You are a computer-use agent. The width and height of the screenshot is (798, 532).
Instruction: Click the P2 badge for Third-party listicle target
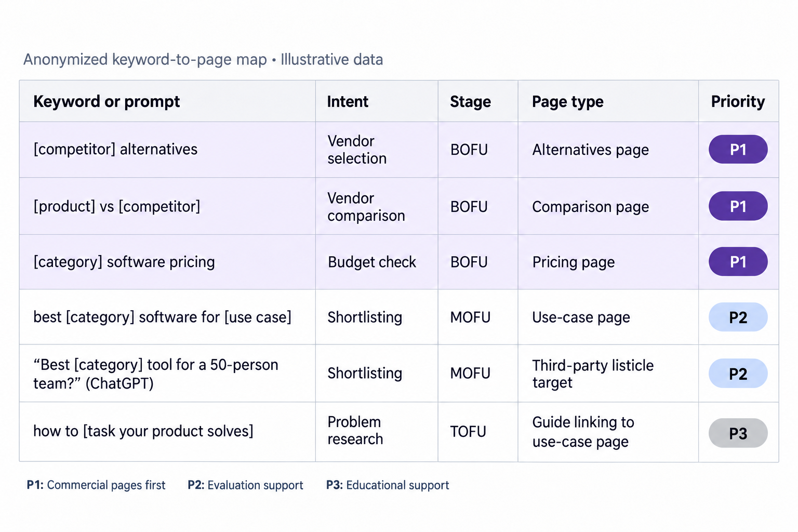coord(738,374)
